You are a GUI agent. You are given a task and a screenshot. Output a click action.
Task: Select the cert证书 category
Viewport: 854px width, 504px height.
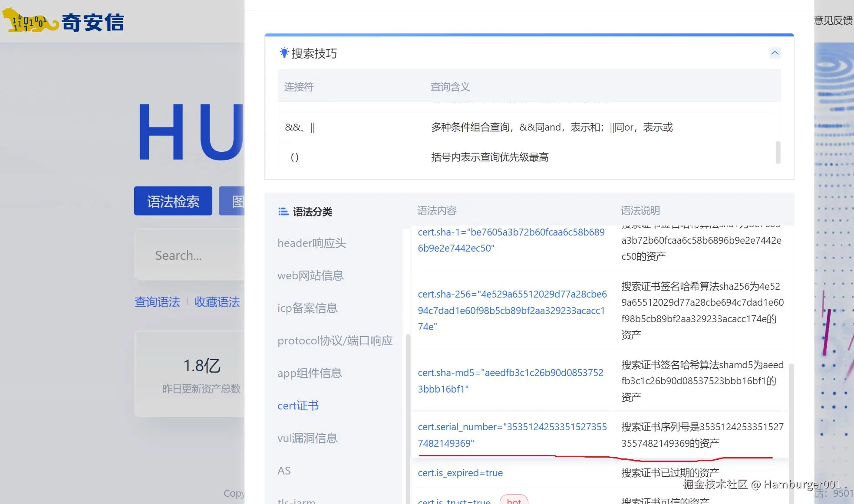coord(298,406)
